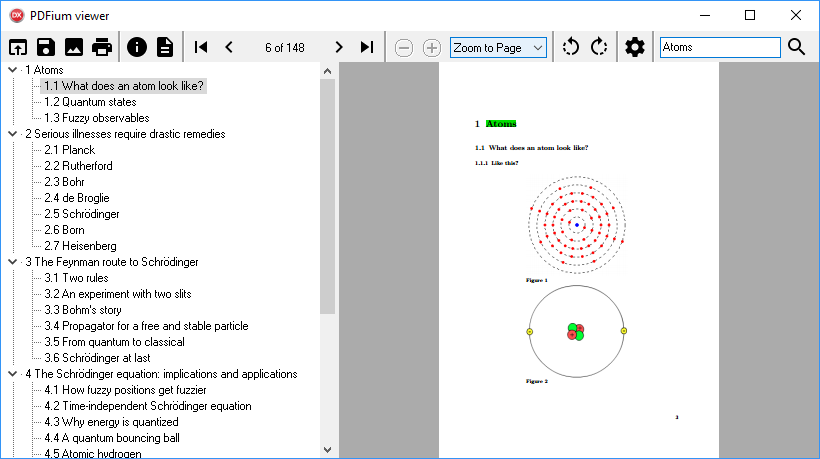Select the 2.5 Schrödinger bookmark

coord(81,214)
